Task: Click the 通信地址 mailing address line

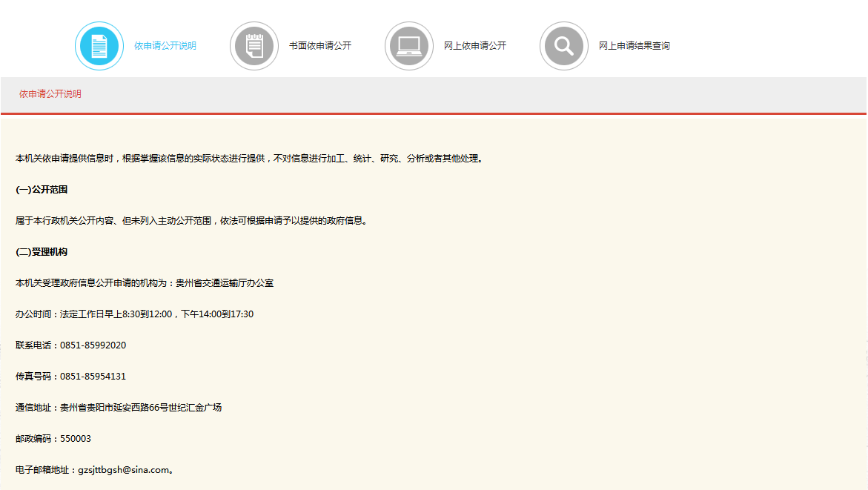Action: click(x=119, y=408)
